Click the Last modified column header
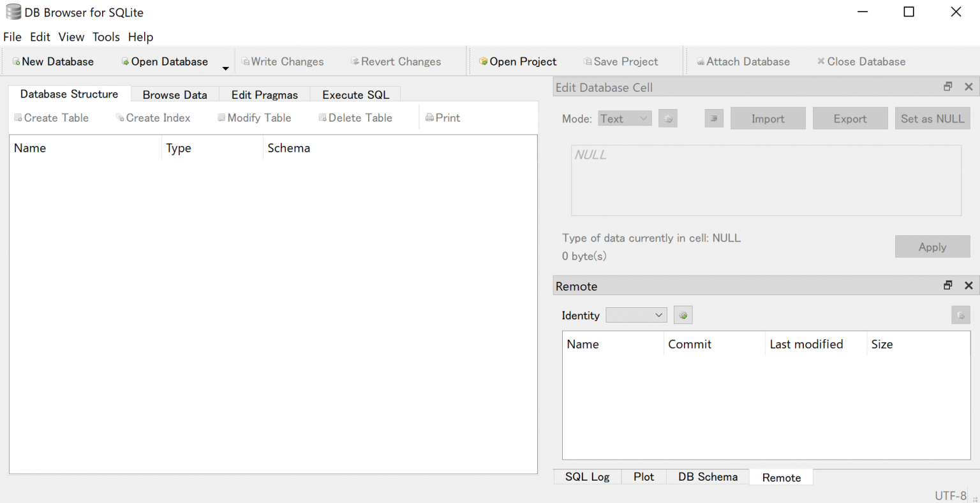This screenshot has width=980, height=503. coord(806,344)
